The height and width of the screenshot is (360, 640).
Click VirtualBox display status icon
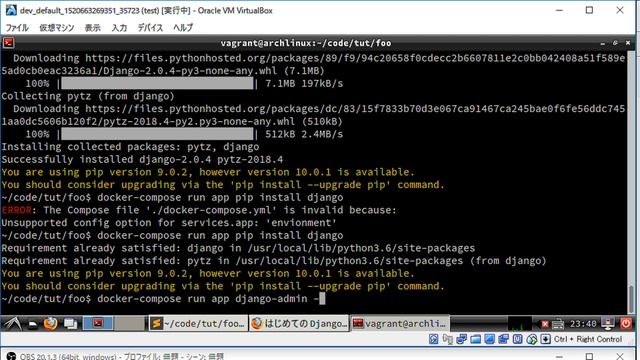point(489,339)
